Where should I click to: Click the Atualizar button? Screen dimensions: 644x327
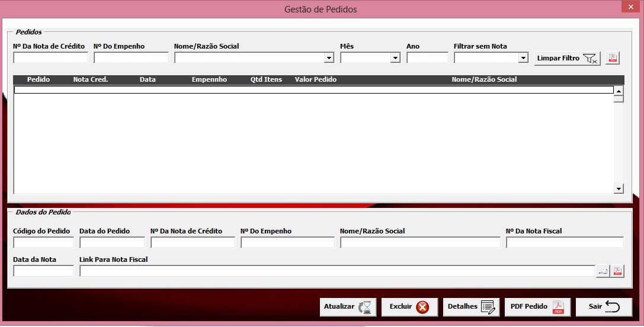[348, 307]
